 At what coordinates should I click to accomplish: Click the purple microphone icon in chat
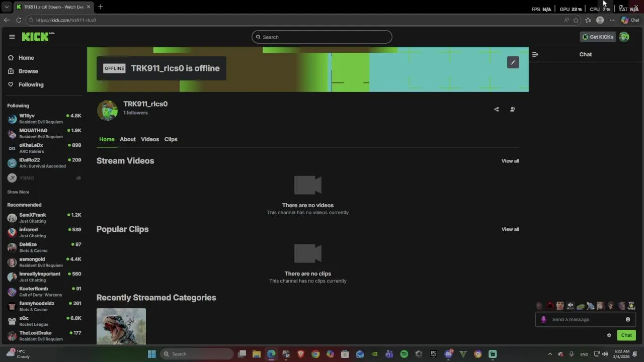(543, 319)
